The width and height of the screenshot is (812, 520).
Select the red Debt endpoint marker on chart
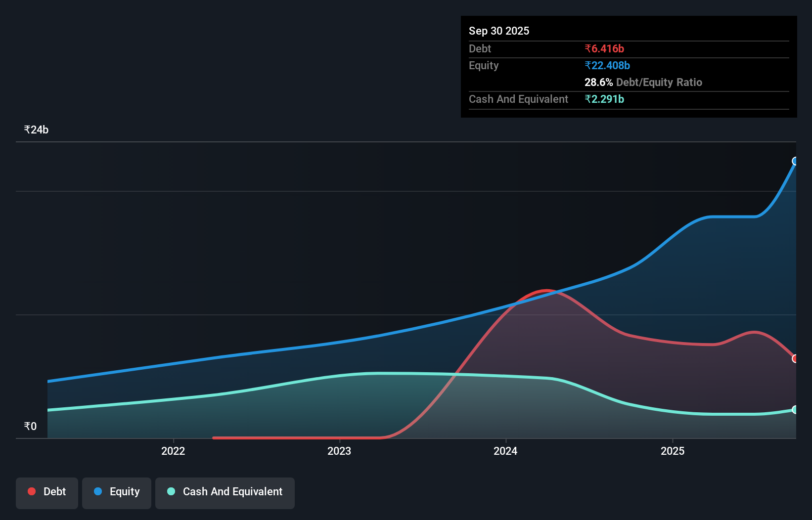pyautogui.click(x=795, y=359)
